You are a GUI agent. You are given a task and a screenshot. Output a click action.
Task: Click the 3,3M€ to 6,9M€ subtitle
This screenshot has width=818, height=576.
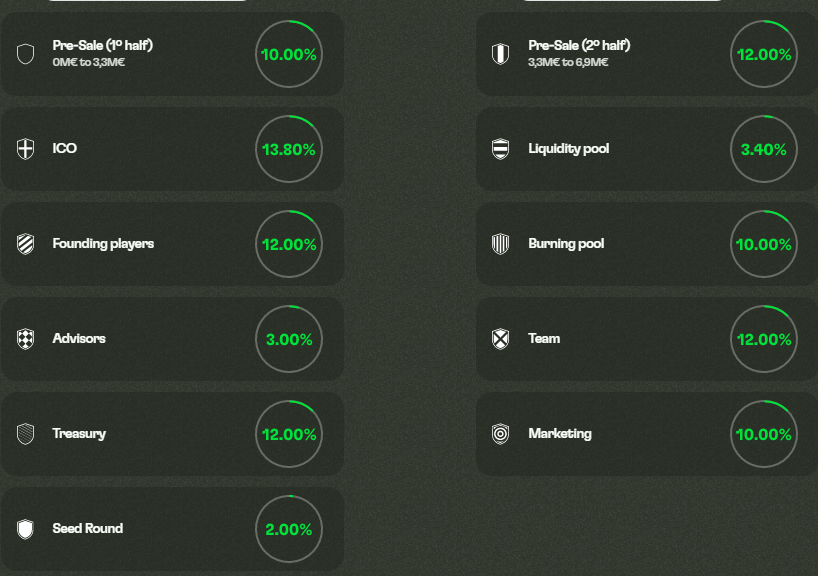[568, 62]
